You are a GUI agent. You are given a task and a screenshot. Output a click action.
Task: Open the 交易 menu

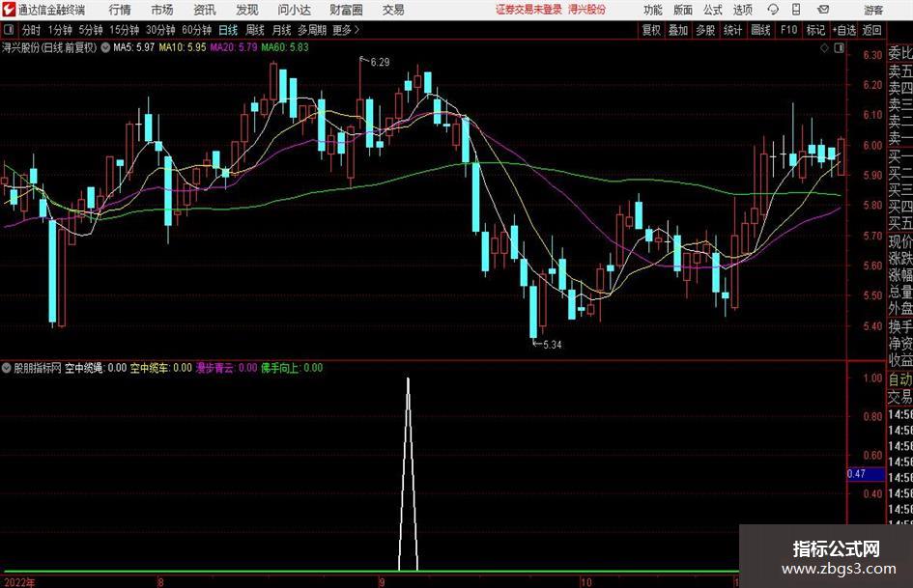(x=393, y=10)
